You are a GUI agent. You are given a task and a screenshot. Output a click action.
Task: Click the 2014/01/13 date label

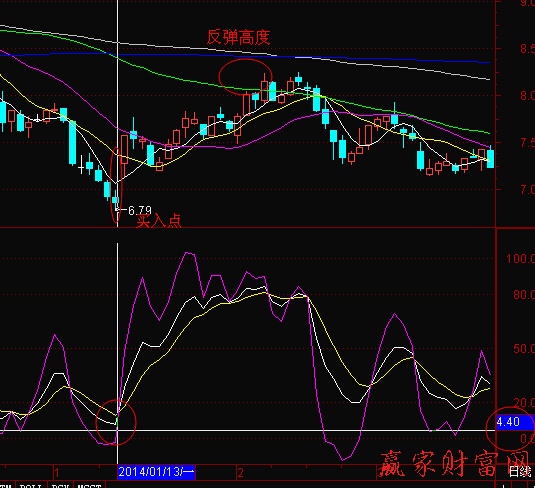point(156,472)
